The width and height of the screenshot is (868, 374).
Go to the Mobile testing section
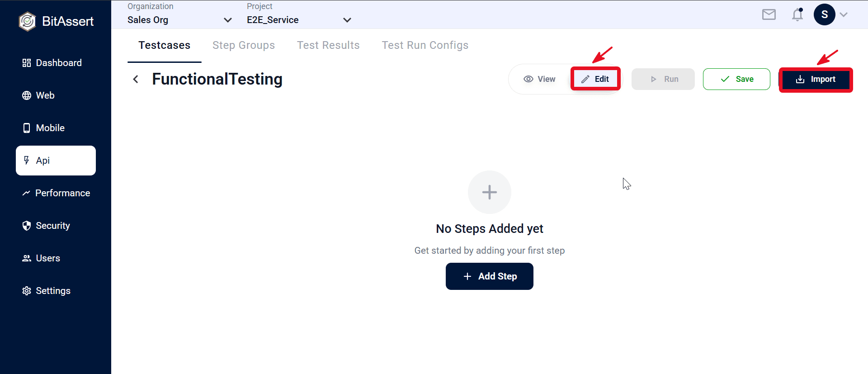pos(43,128)
